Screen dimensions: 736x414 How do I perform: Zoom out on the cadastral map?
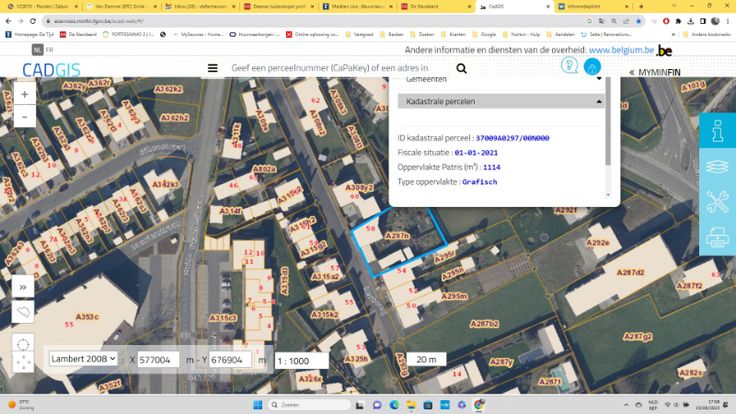pos(24,116)
